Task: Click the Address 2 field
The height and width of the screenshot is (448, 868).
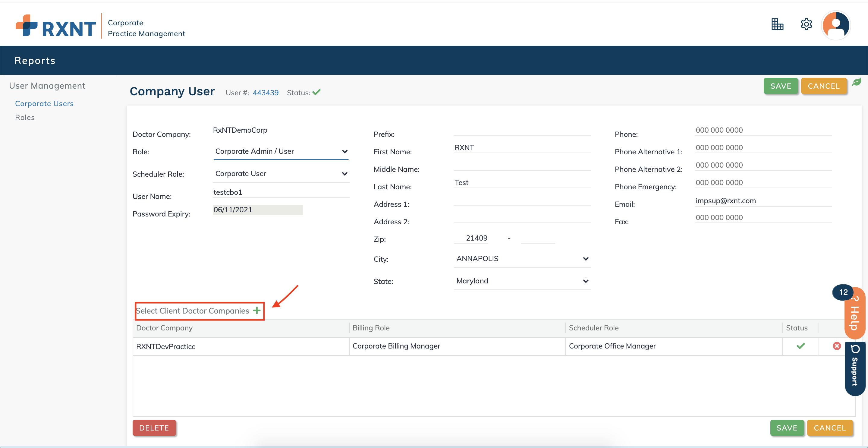Action: pyautogui.click(x=522, y=218)
